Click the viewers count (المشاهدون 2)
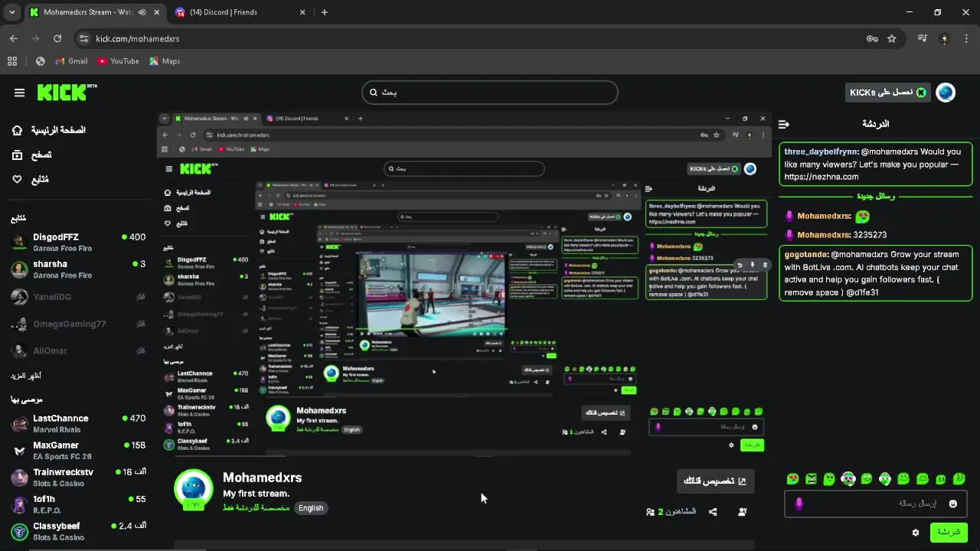This screenshot has height=551, width=980. 671,512
